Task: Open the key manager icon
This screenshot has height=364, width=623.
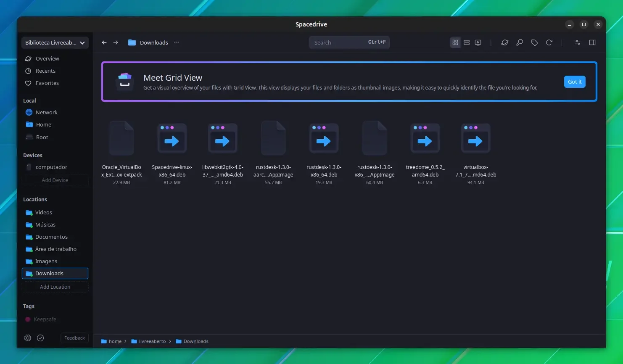Action: coord(520,42)
